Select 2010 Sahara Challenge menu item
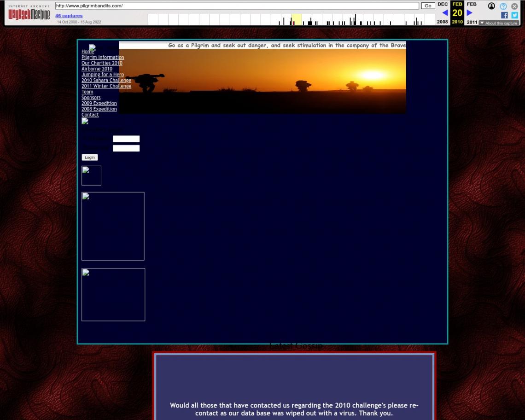Viewport: 525px width, 420px height. (106, 81)
